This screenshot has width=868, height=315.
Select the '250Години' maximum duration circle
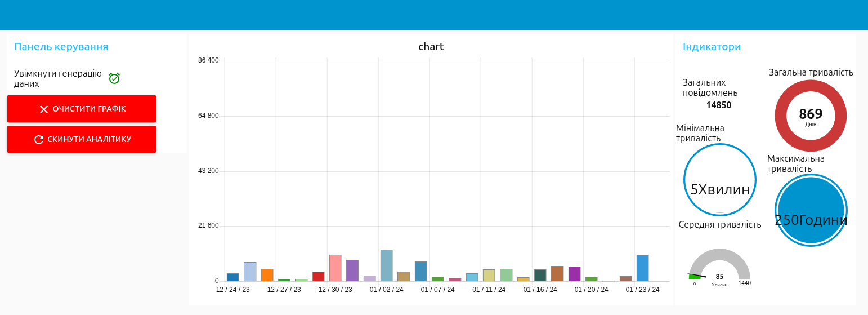(x=811, y=210)
